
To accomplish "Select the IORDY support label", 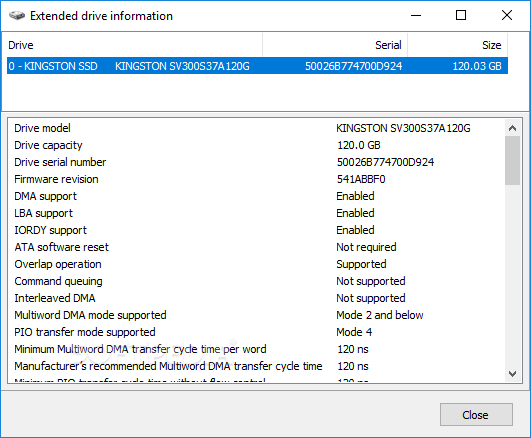I will [50, 230].
